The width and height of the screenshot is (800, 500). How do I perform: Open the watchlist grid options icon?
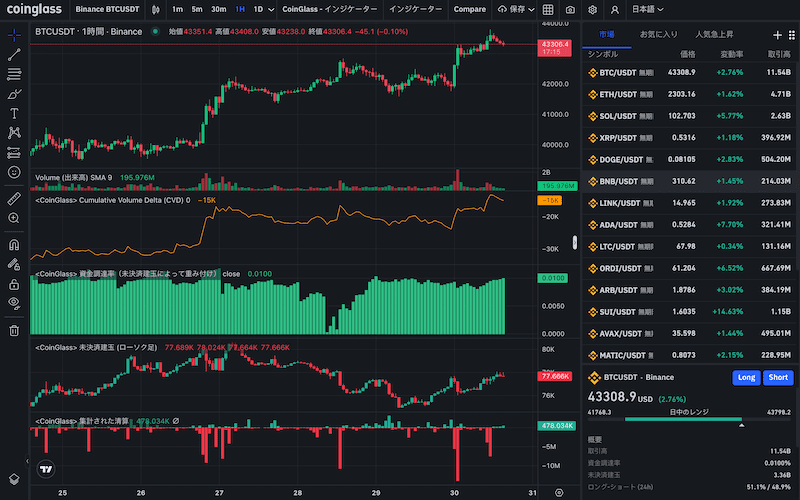click(x=792, y=35)
